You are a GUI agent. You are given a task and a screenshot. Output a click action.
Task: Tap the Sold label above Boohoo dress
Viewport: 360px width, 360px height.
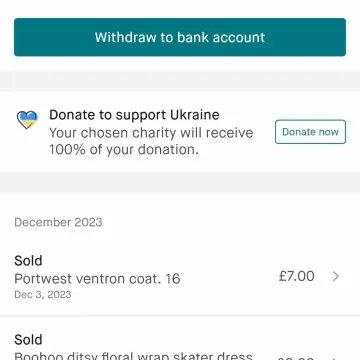[28, 340]
